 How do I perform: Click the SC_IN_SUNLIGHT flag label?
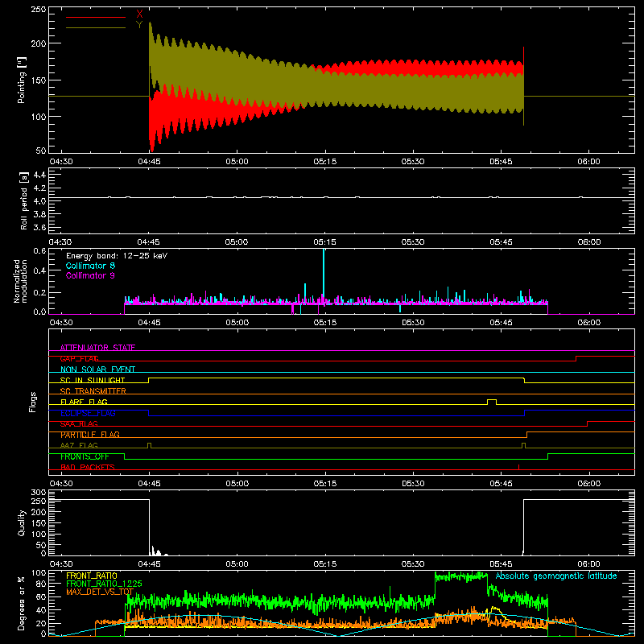click(x=93, y=380)
